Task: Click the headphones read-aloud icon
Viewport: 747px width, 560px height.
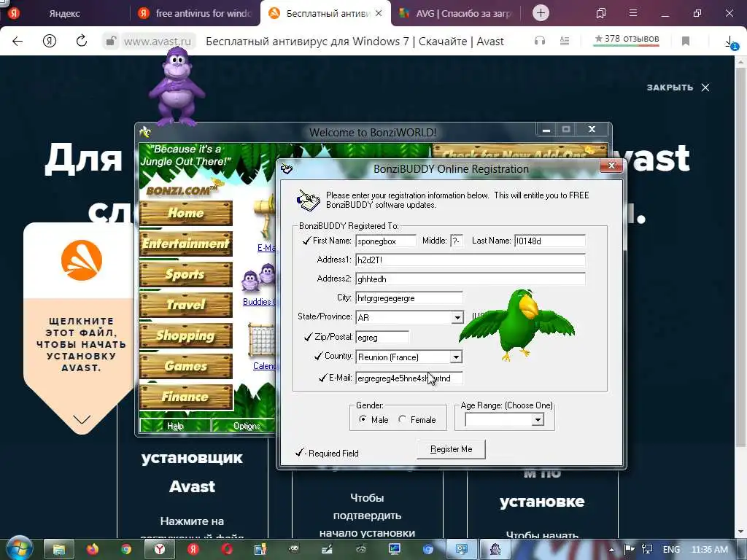Action: coord(540,42)
